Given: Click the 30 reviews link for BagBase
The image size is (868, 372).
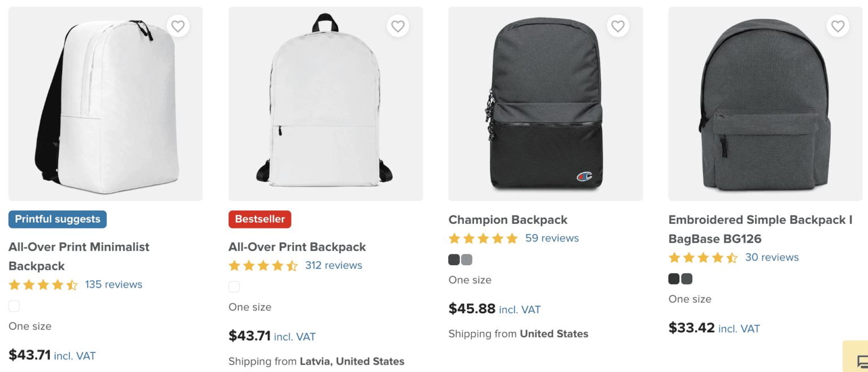Looking at the screenshot, I should [x=772, y=257].
